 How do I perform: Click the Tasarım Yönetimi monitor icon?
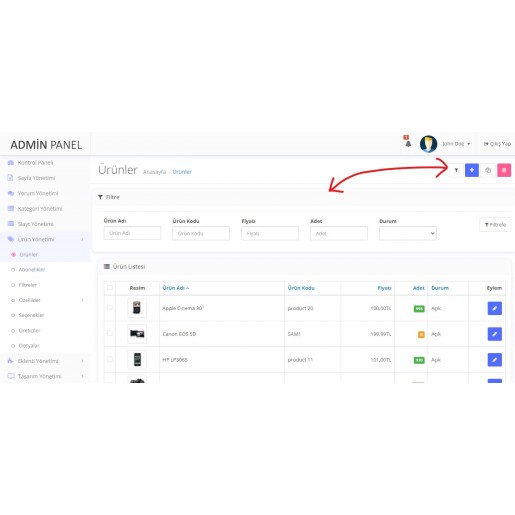coord(11,376)
